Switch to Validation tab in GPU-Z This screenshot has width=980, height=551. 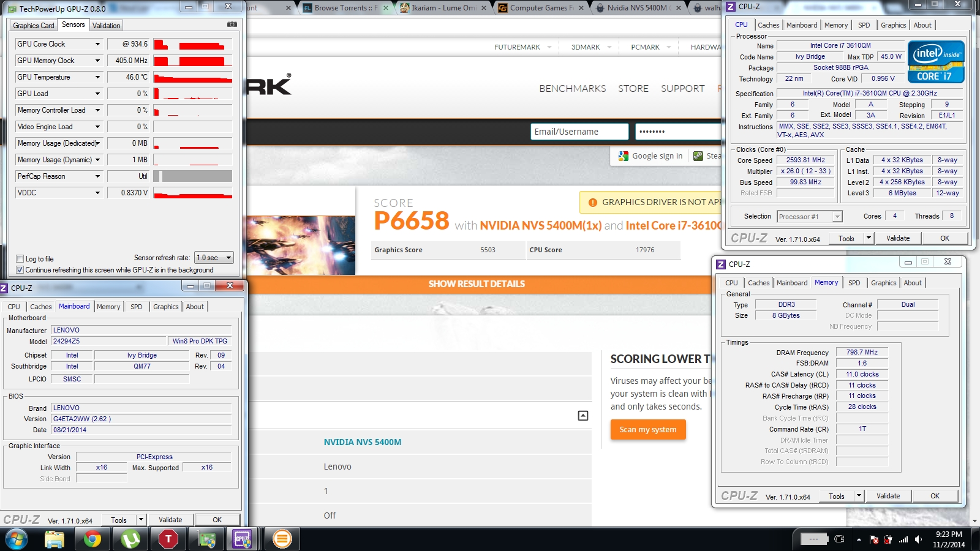pyautogui.click(x=107, y=26)
